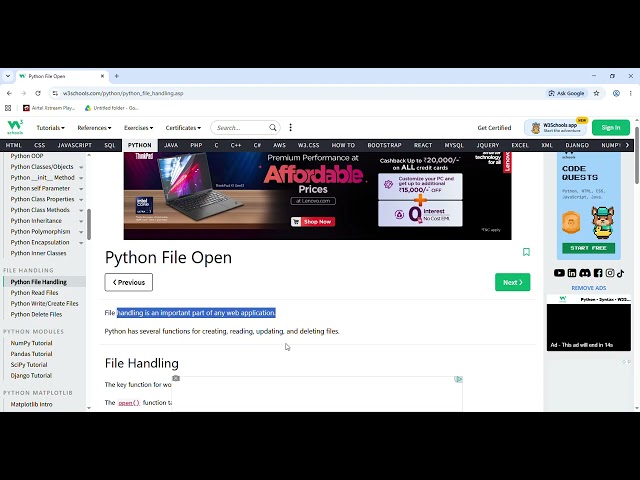Click START FREE in Code Quests ad
The height and width of the screenshot is (480, 640).
(x=589, y=248)
